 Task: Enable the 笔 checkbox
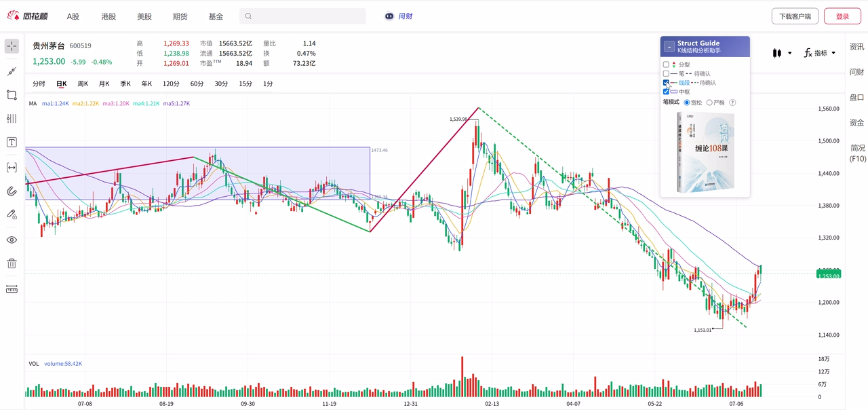[x=666, y=73]
